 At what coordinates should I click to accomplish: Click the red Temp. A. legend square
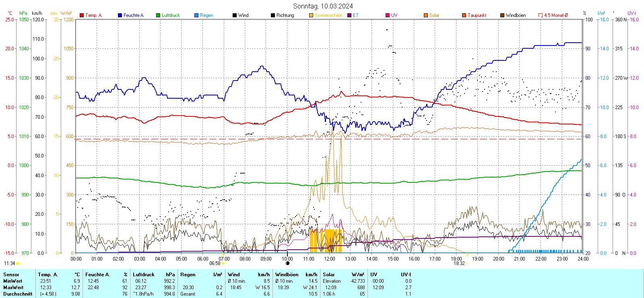[82, 15]
